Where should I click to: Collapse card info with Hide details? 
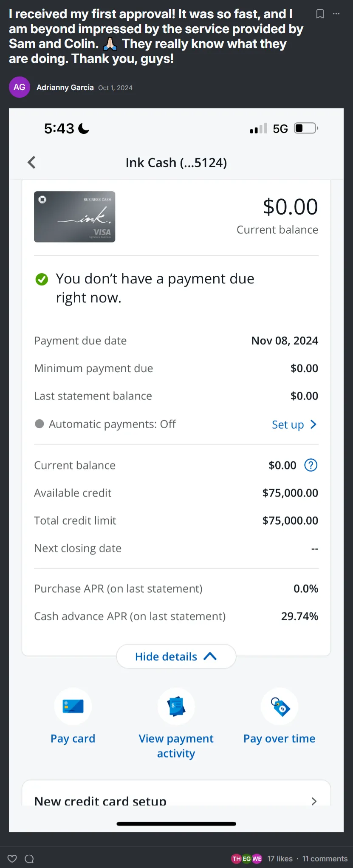click(x=176, y=656)
